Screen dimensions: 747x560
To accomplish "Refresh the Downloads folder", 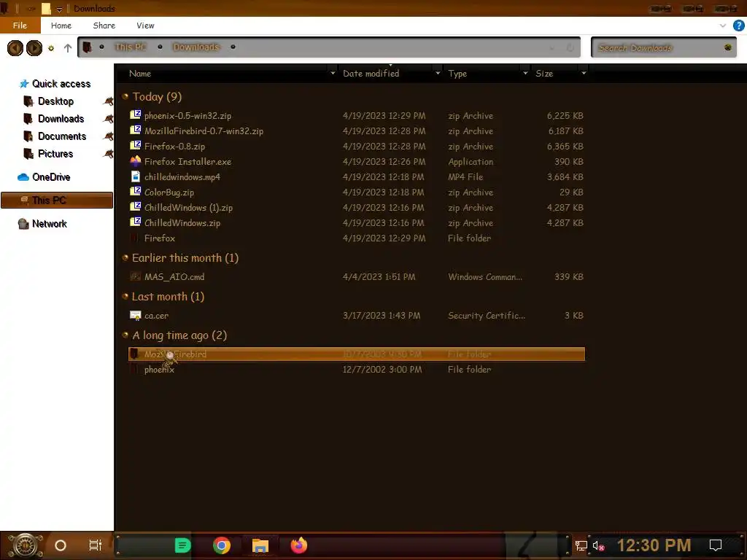I will (570, 47).
